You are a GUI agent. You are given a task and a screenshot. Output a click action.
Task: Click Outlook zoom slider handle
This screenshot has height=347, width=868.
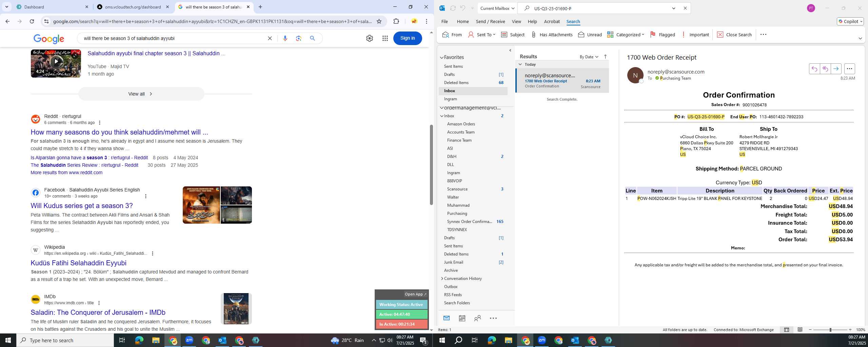click(x=830, y=330)
